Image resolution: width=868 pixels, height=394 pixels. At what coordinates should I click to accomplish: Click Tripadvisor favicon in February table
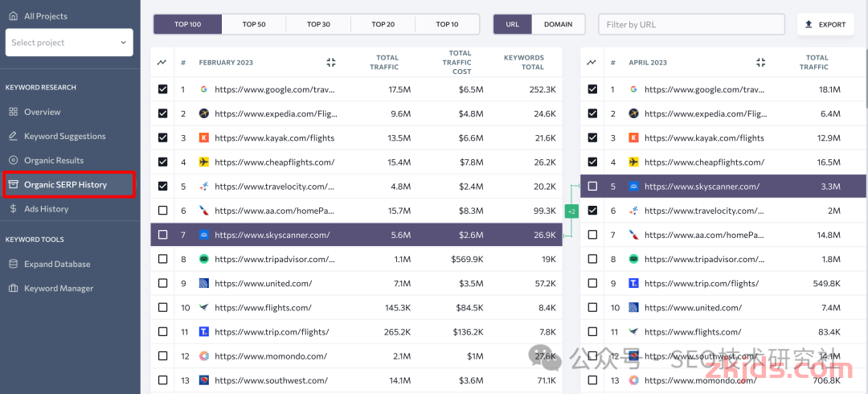[x=203, y=260]
